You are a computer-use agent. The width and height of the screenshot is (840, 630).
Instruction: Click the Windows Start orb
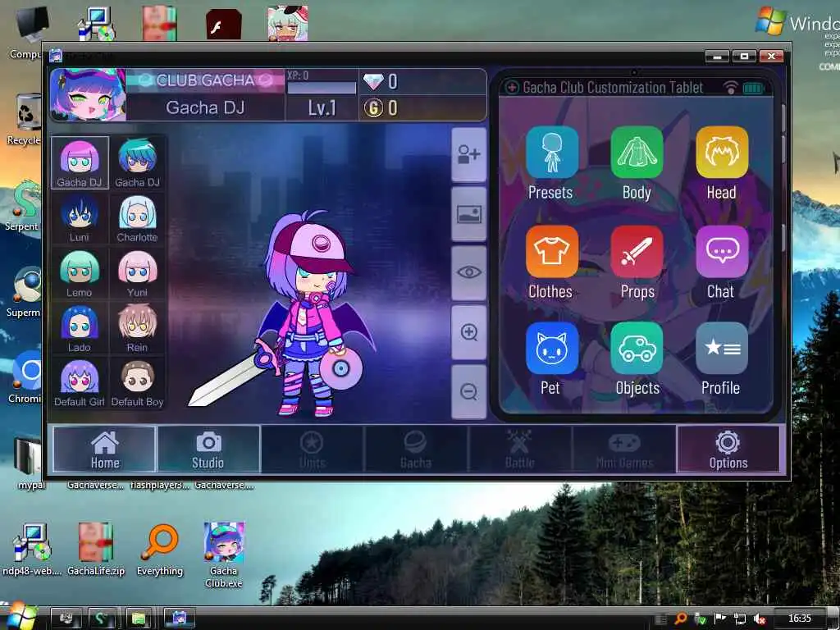coord(20,616)
